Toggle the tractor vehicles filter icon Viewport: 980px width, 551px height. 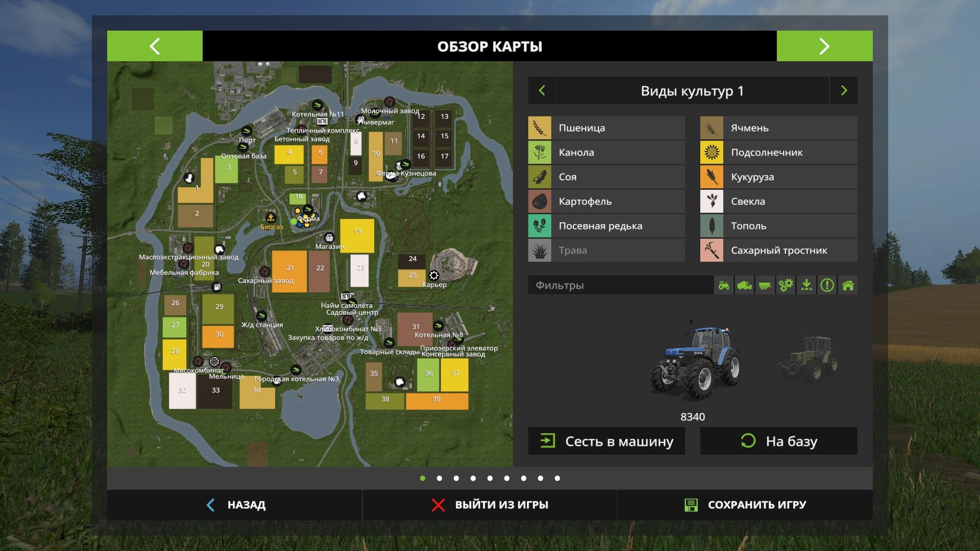724,285
